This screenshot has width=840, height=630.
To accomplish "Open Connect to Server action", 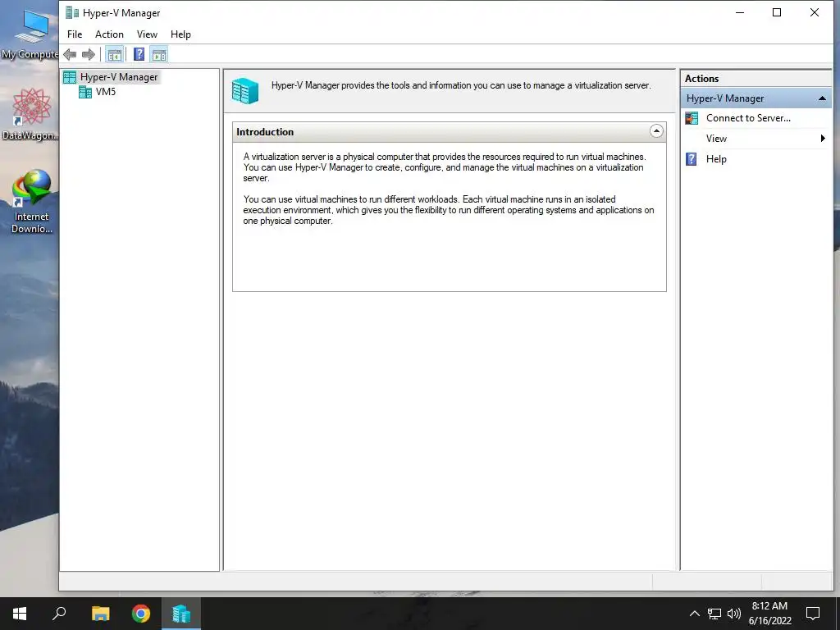I will (x=748, y=118).
